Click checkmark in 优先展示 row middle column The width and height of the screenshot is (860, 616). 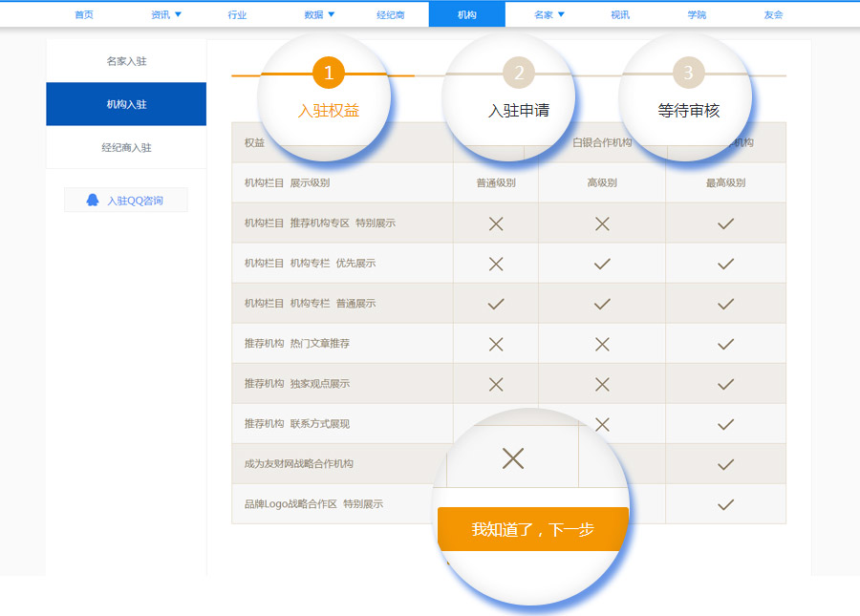point(602,264)
